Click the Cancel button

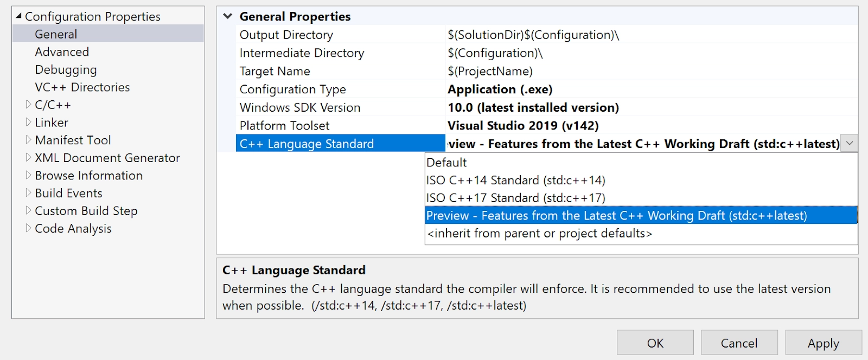(739, 343)
